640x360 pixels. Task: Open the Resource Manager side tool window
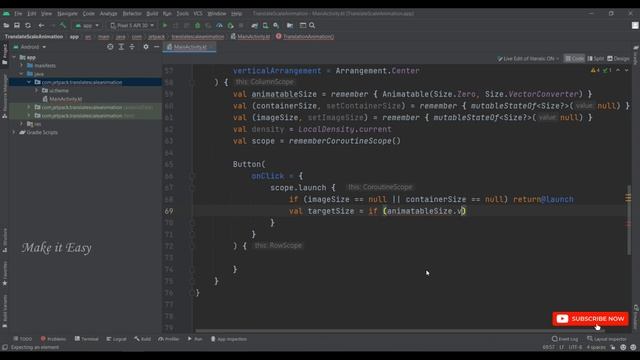[x=4, y=96]
